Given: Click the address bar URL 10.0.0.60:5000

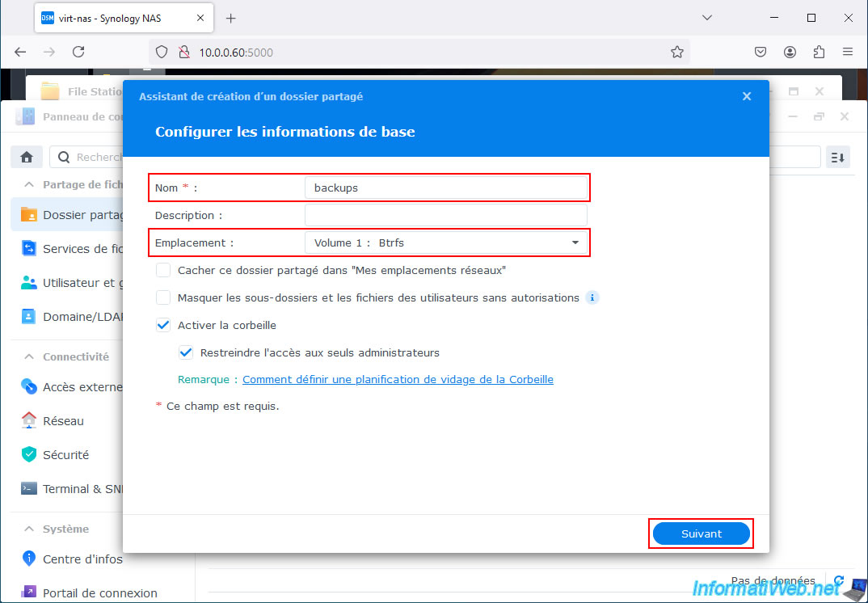Looking at the screenshot, I should pyautogui.click(x=236, y=53).
